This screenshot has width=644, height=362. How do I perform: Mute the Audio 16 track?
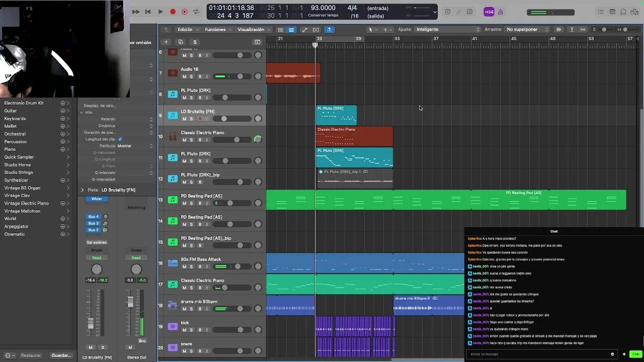click(x=184, y=76)
